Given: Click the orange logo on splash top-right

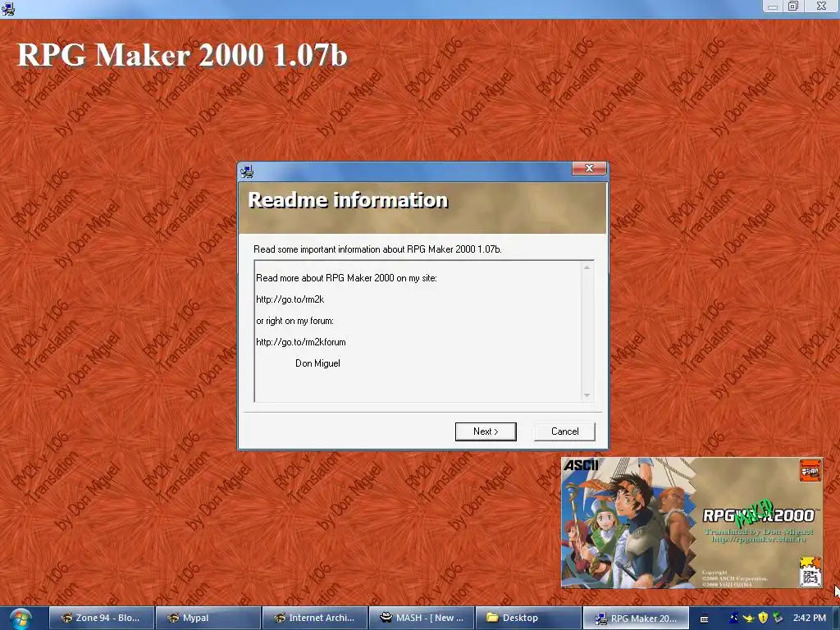Looking at the screenshot, I should (x=810, y=470).
